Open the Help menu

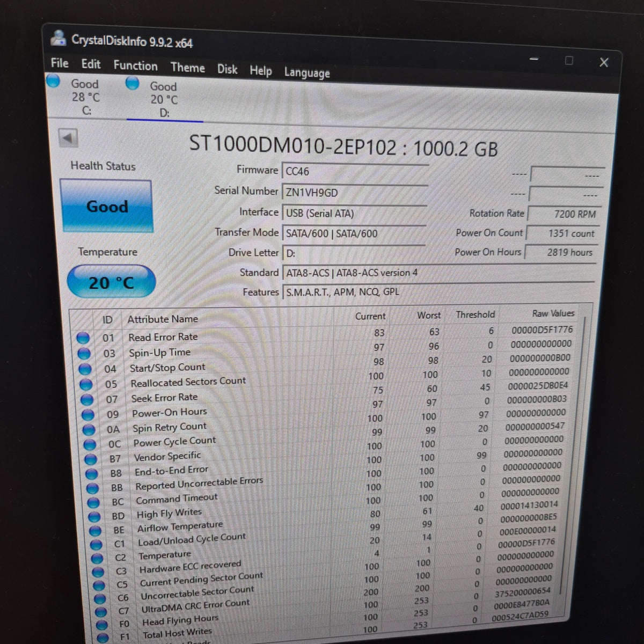pos(260,70)
